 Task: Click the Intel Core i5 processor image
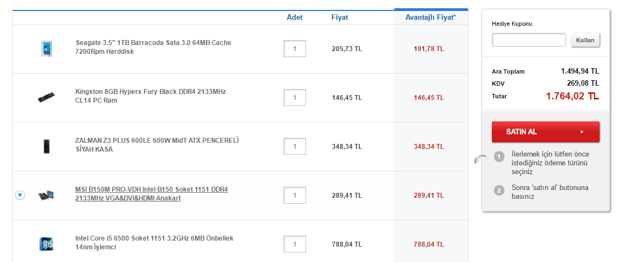pos(46,244)
